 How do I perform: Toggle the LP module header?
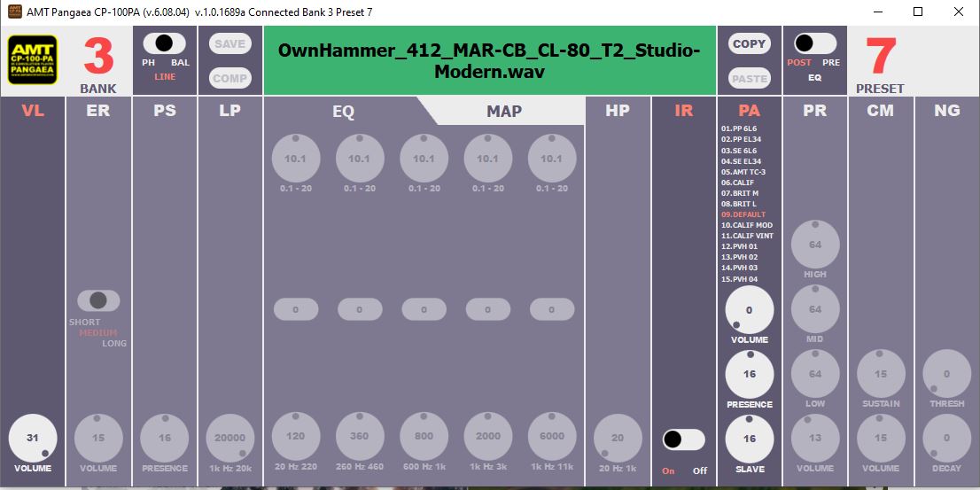click(x=230, y=111)
